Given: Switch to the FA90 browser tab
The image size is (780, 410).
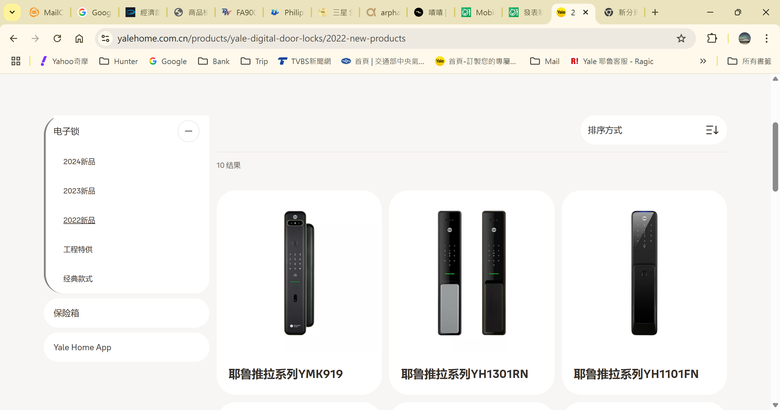Looking at the screenshot, I should [x=239, y=12].
